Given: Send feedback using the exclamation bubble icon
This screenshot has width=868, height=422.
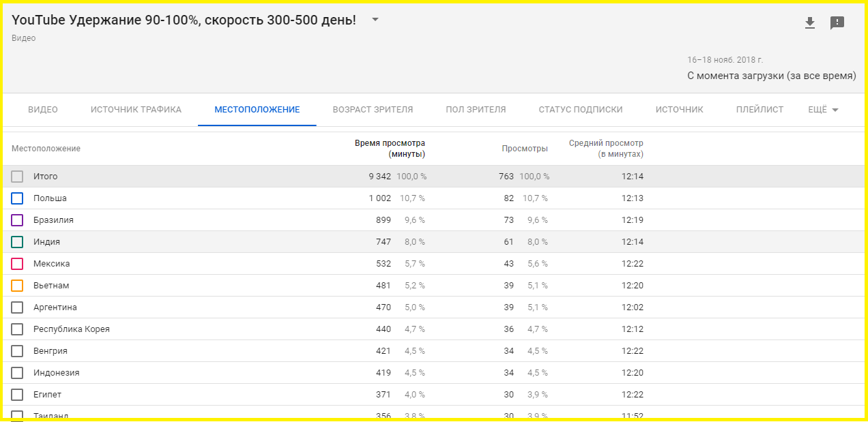Looking at the screenshot, I should coord(837,23).
